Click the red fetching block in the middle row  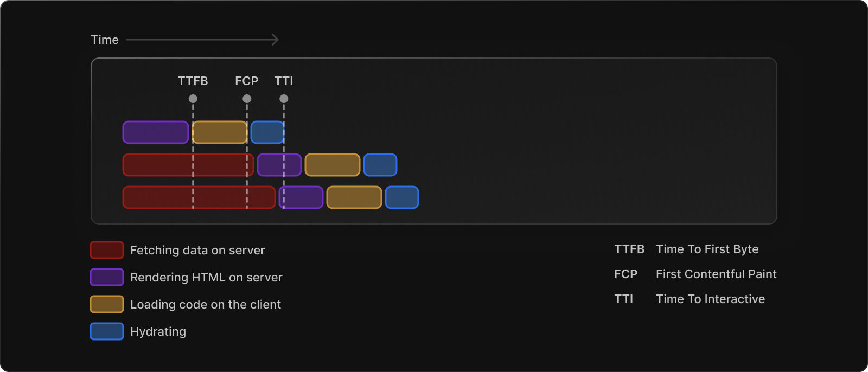(188, 165)
